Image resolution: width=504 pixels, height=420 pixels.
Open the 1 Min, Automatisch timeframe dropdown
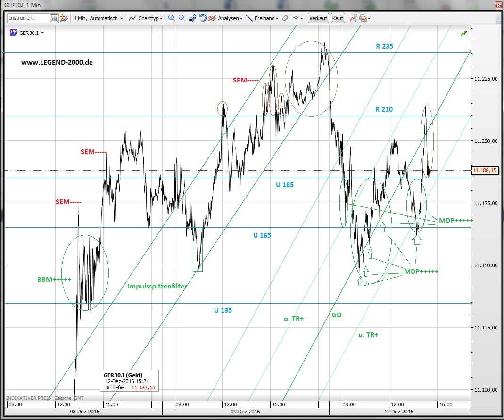point(98,18)
